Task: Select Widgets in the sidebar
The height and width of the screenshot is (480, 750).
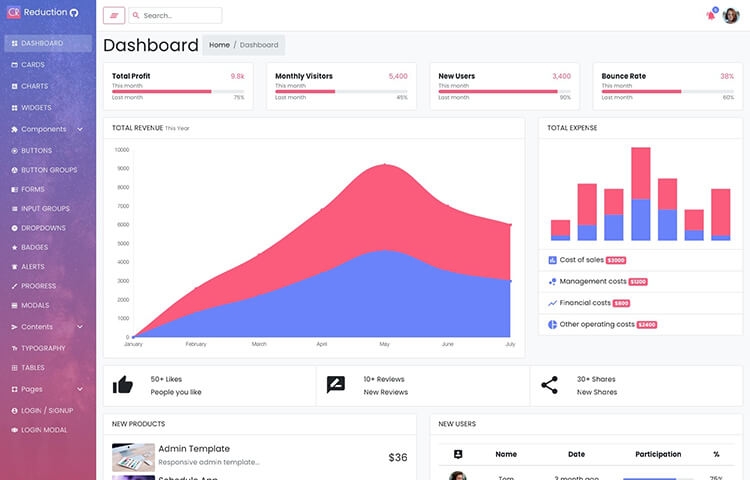Action: point(36,107)
